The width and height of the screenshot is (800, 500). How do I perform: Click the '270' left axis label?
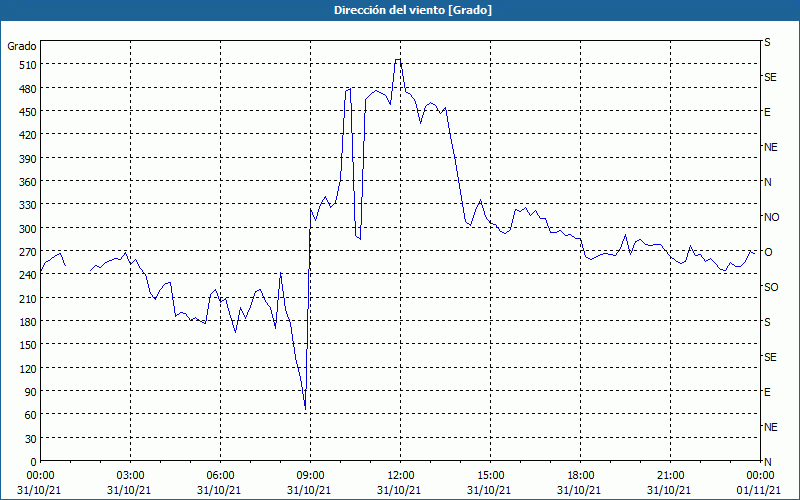[29, 253]
